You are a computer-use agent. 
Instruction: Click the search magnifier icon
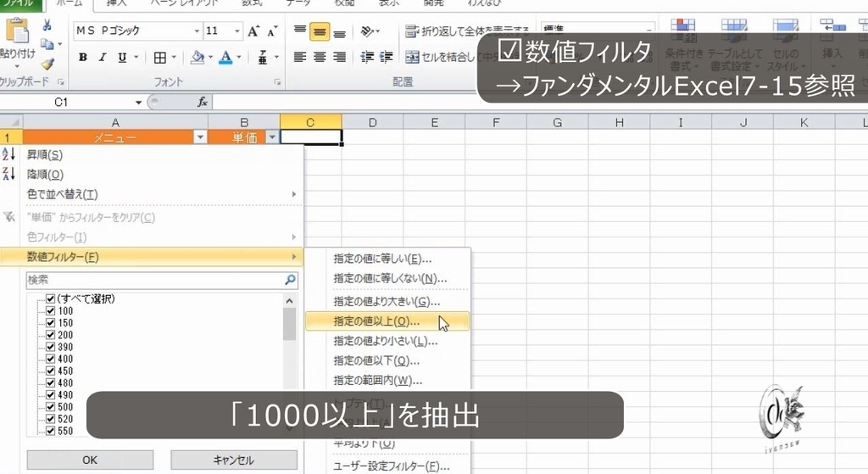pos(290,280)
